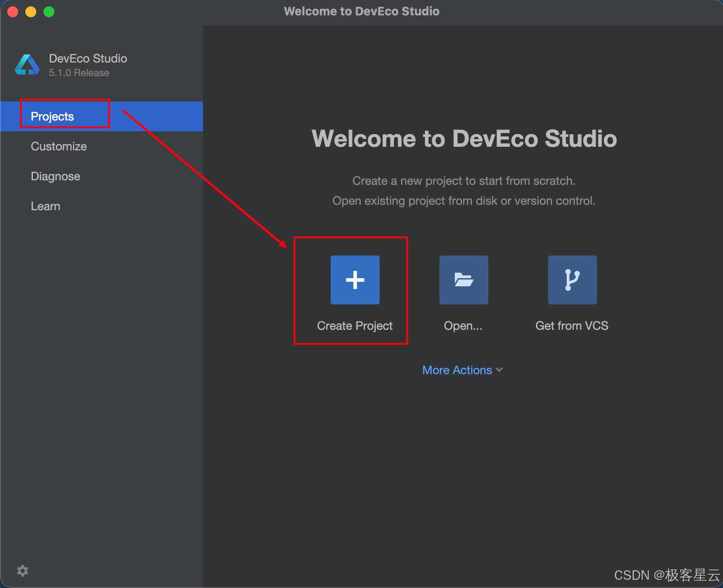Image resolution: width=723 pixels, height=588 pixels.
Task: Click the Welcome to DevEco Studio heading
Action: pyautogui.click(x=464, y=139)
